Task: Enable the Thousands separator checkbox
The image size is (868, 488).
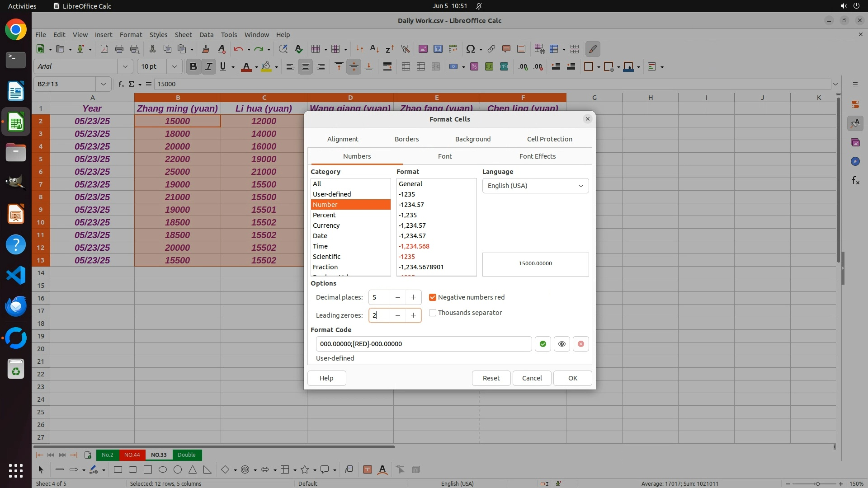Action: (x=433, y=313)
